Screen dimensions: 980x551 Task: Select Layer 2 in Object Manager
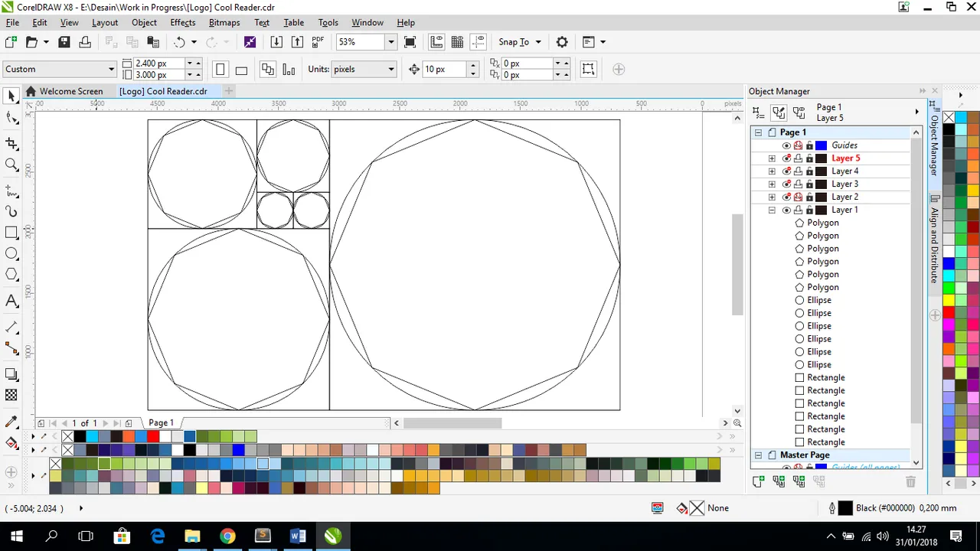click(x=844, y=197)
